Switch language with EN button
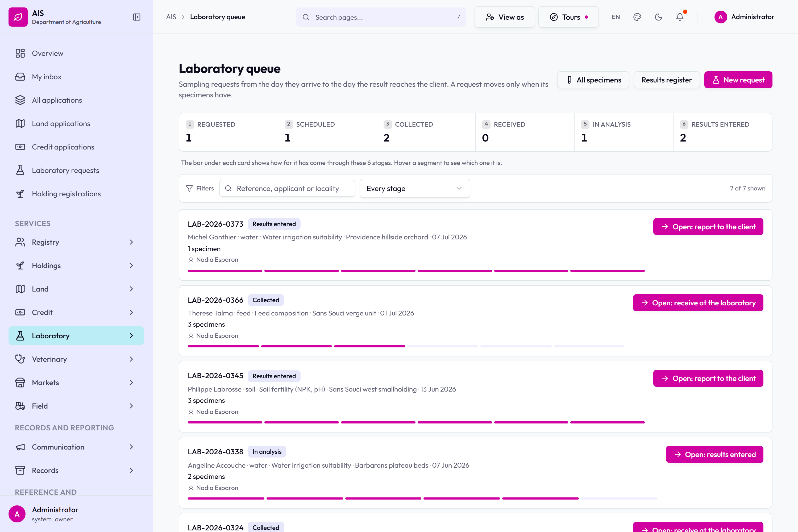The image size is (798, 532). tap(616, 17)
